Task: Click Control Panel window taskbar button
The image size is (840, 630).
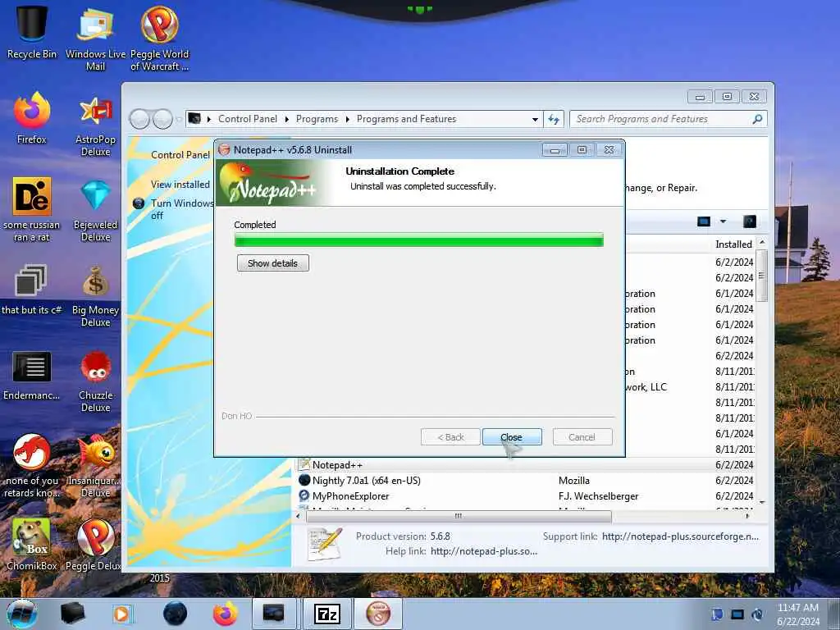Action: [274, 614]
